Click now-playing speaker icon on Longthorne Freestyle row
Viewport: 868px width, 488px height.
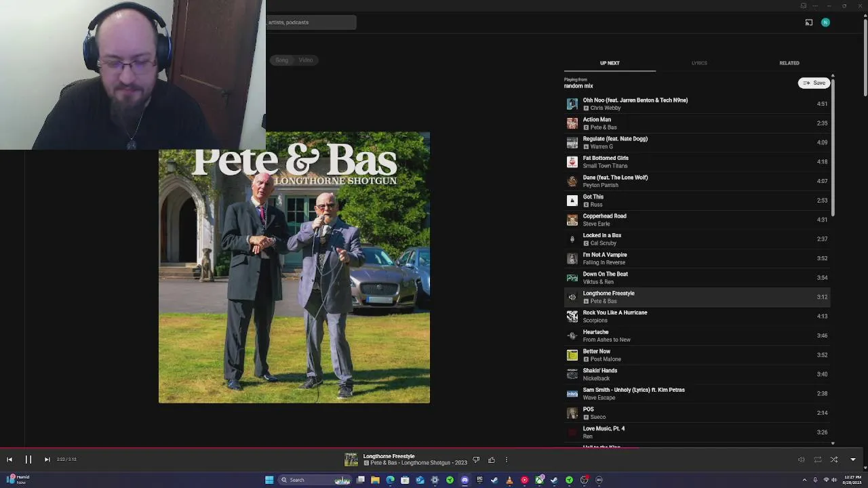click(x=572, y=297)
